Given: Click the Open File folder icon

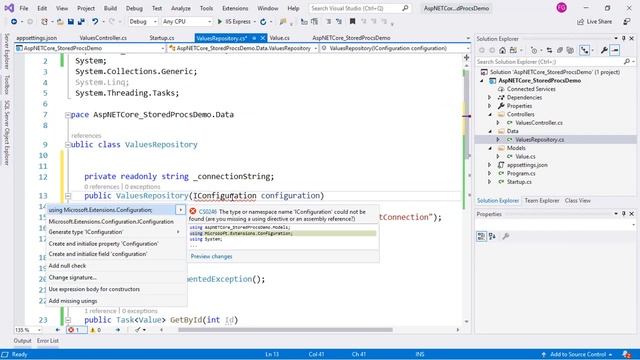Looking at the screenshot, I should (60, 22).
